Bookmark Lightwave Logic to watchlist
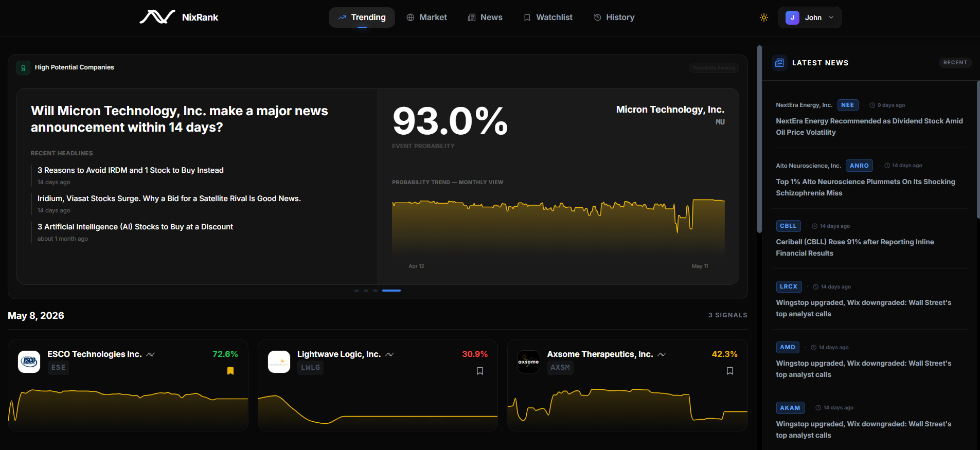 click(x=480, y=371)
